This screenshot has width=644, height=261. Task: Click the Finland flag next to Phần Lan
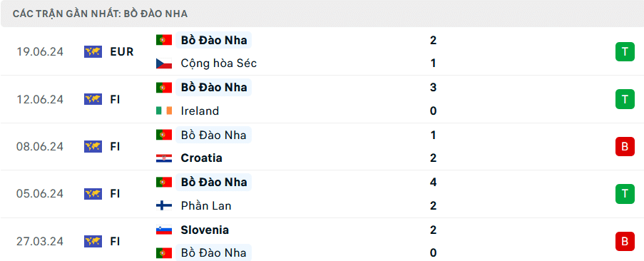164,205
